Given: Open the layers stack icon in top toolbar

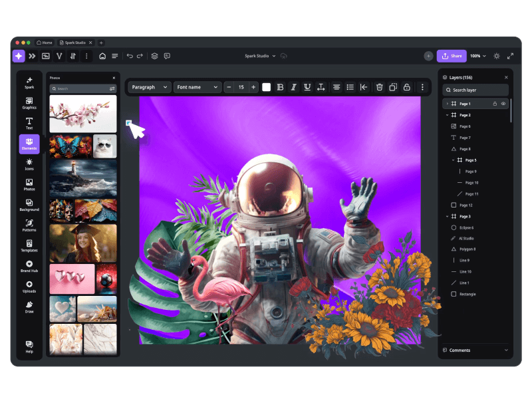Looking at the screenshot, I should (x=155, y=56).
